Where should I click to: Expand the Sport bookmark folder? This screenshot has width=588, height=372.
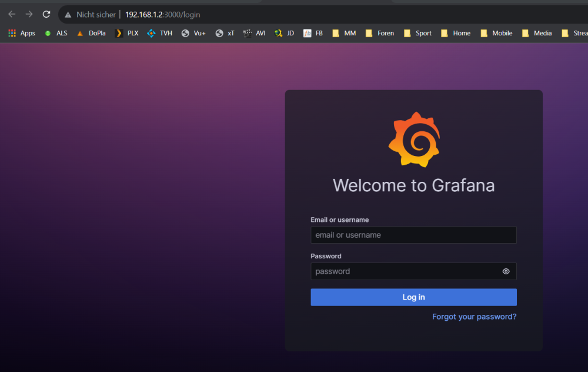[x=417, y=33]
